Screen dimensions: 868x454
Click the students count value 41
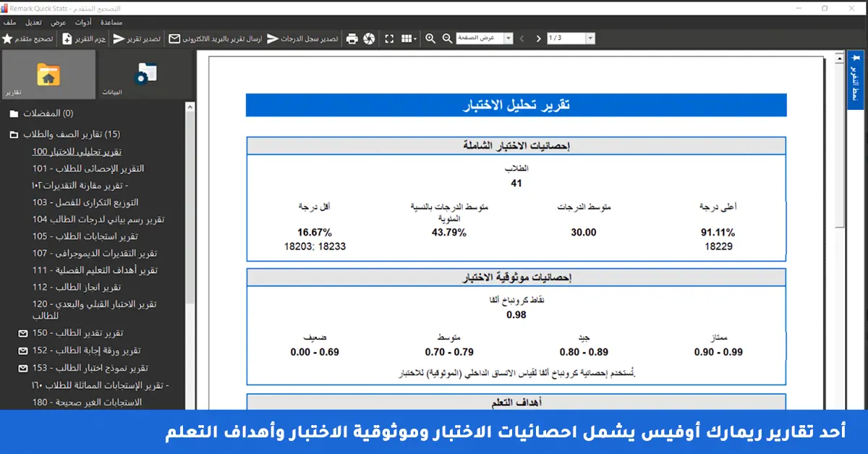pos(516,184)
